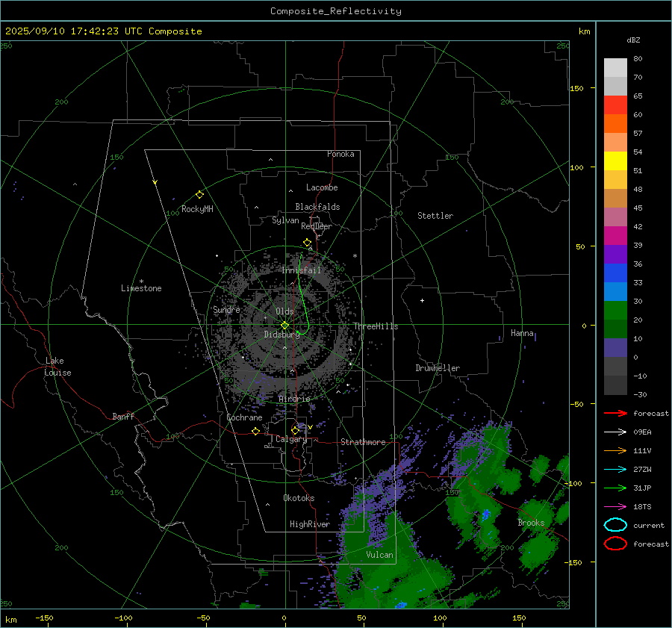The height and width of the screenshot is (628, 672).
Task: Click the Red Deer city label
Action: (x=317, y=226)
